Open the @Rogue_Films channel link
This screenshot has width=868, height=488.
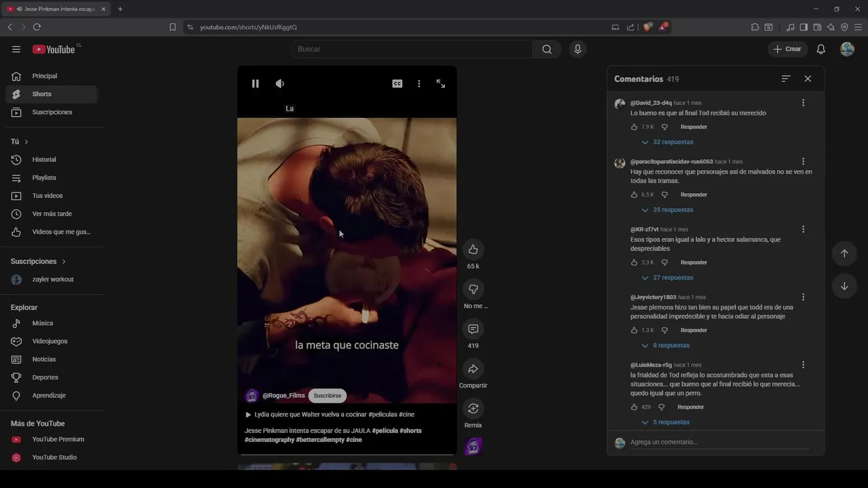click(x=283, y=396)
